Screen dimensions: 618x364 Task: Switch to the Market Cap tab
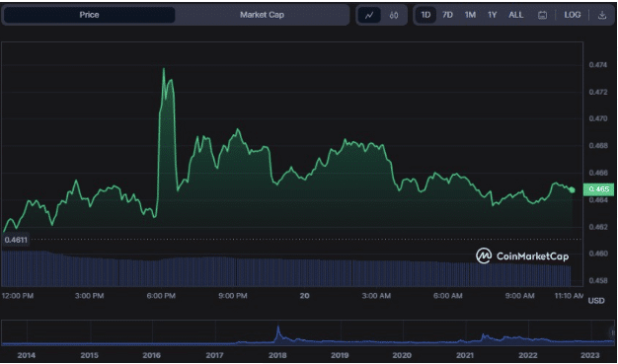coord(262,15)
